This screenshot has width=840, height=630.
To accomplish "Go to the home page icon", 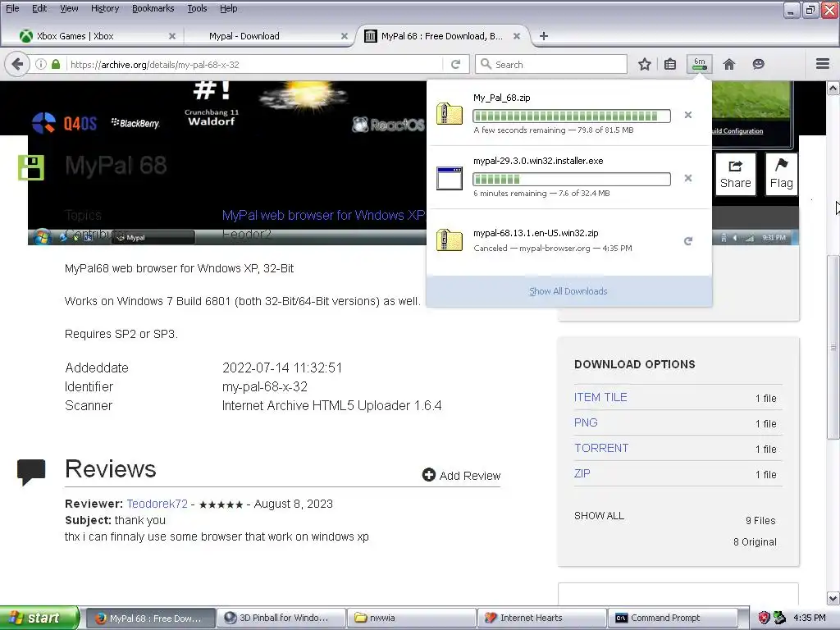I will [729, 64].
